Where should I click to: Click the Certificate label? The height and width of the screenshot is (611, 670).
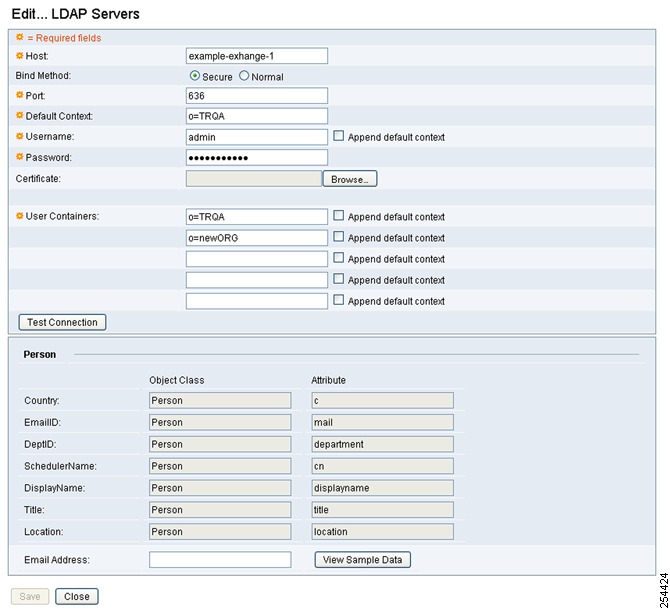[38, 179]
